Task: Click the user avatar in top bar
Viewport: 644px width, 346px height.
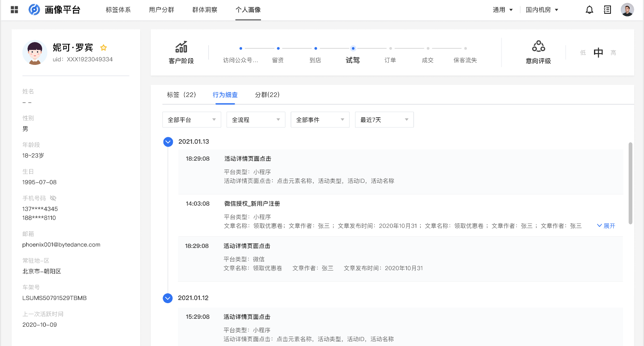Action: [627, 10]
